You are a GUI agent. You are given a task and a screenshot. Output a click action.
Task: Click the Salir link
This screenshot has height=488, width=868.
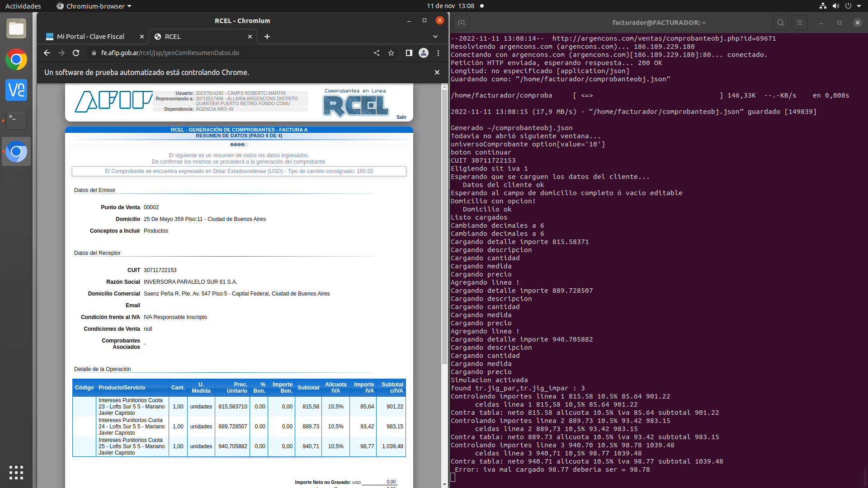[401, 117]
